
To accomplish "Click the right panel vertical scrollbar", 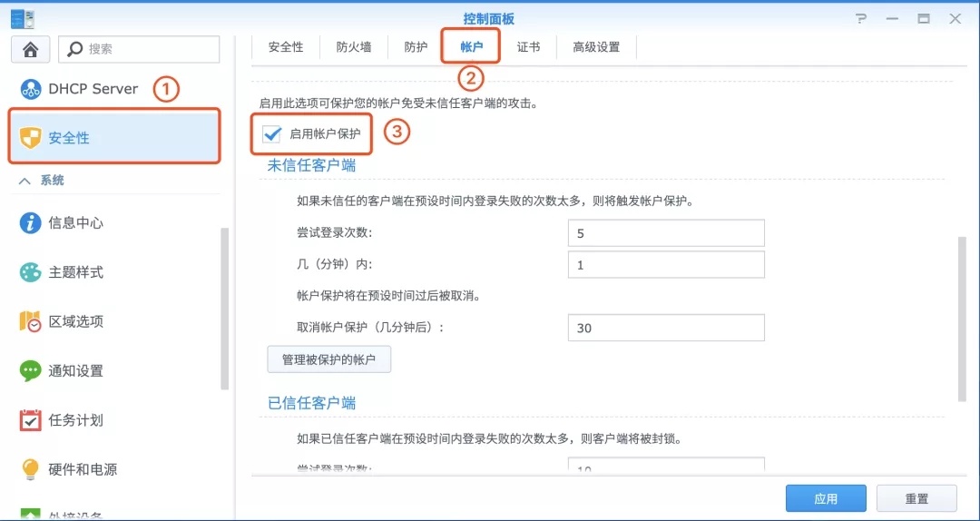I will pos(962,319).
